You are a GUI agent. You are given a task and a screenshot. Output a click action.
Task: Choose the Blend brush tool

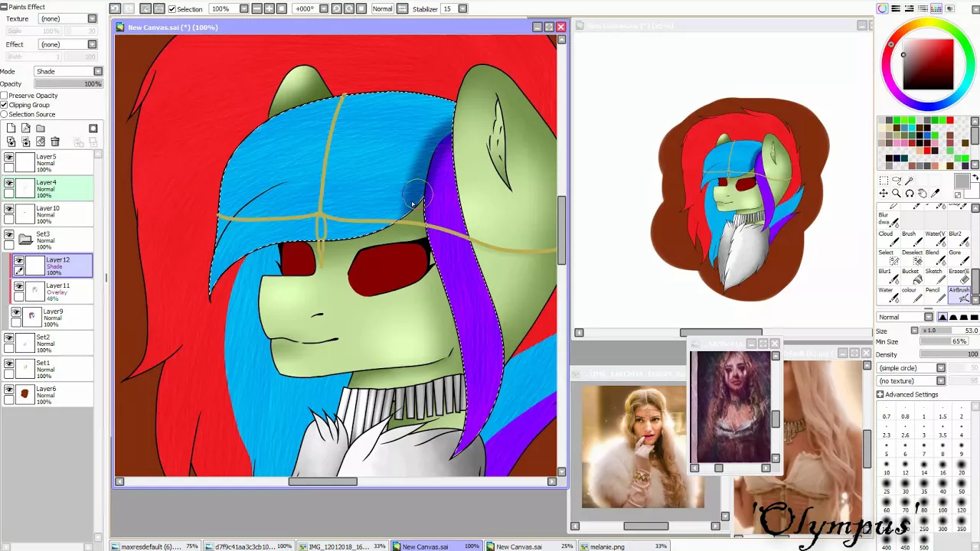tap(936, 257)
